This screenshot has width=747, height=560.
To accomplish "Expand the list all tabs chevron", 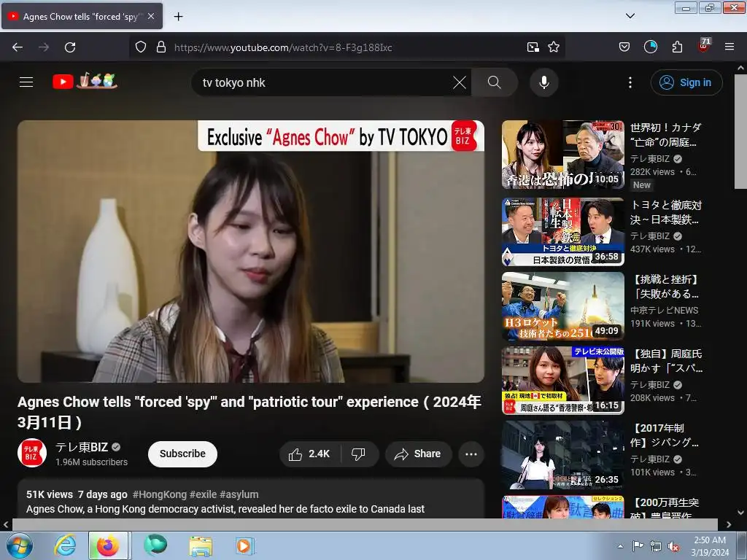I will click(x=630, y=16).
